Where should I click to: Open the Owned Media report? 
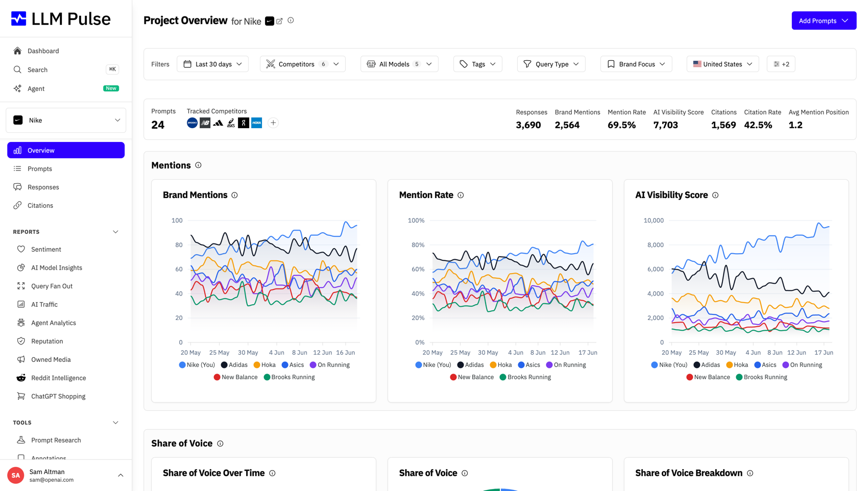click(66, 359)
